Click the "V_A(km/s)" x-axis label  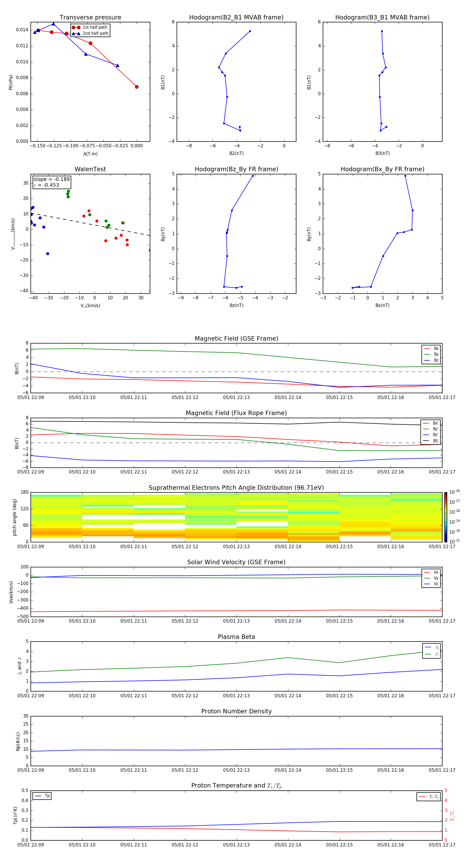(90, 306)
